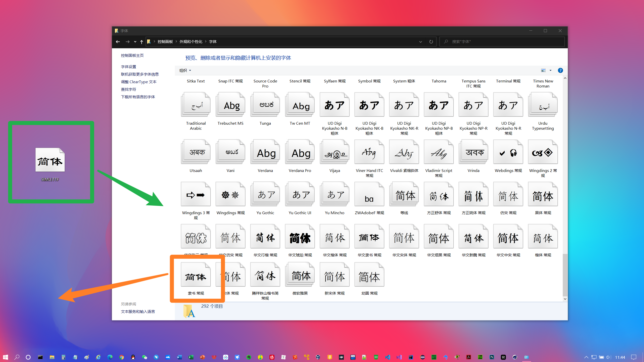Select the Sitka Text font label

(x=196, y=81)
